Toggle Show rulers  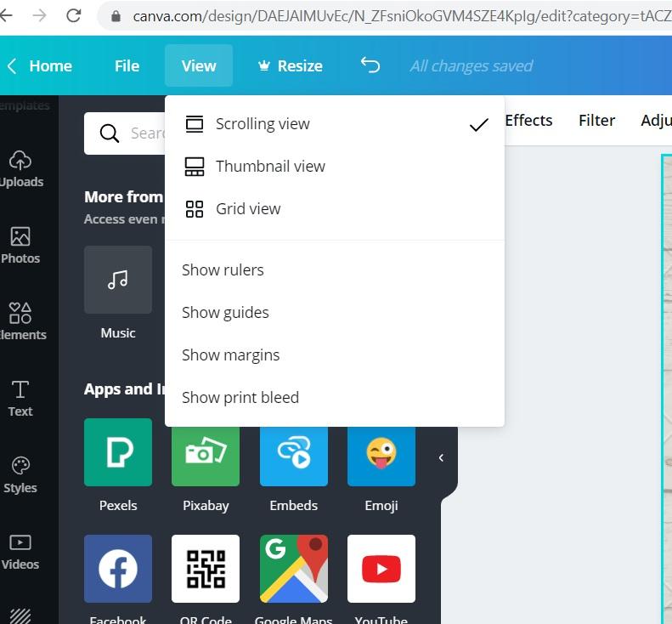[334, 270]
